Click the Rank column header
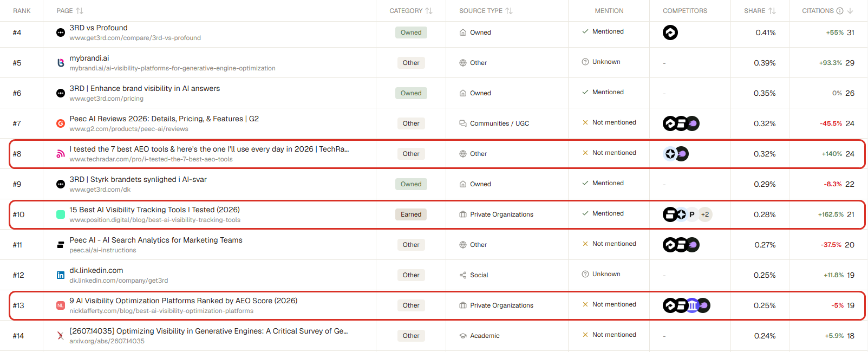Viewport: 868px width, 352px height. click(x=22, y=11)
